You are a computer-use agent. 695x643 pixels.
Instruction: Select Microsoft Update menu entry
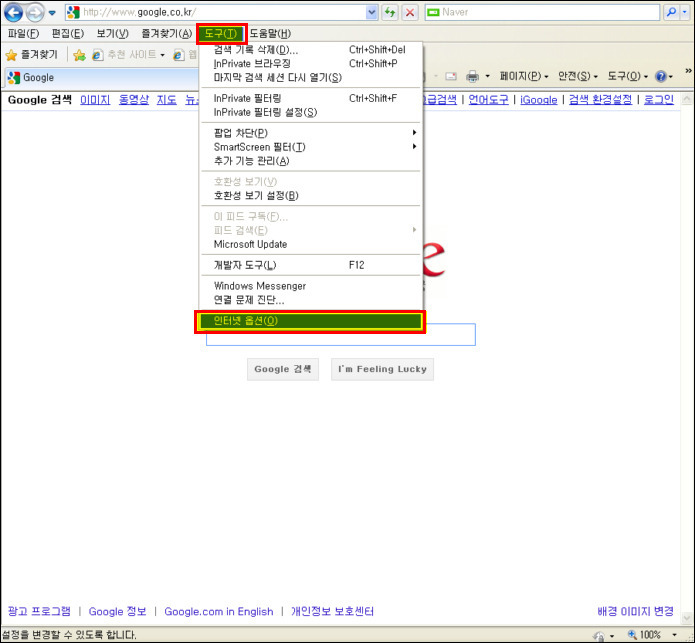pos(310,244)
